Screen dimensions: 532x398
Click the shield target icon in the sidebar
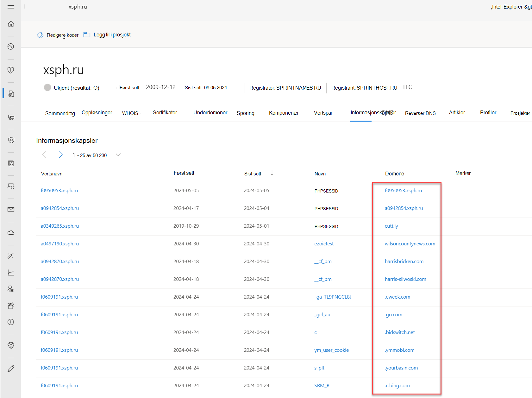11,140
